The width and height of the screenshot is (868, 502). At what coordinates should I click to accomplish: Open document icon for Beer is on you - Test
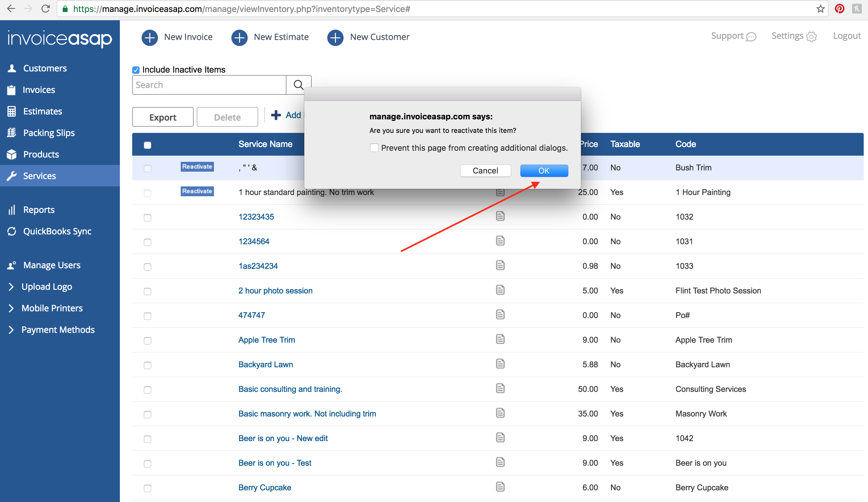(x=500, y=462)
